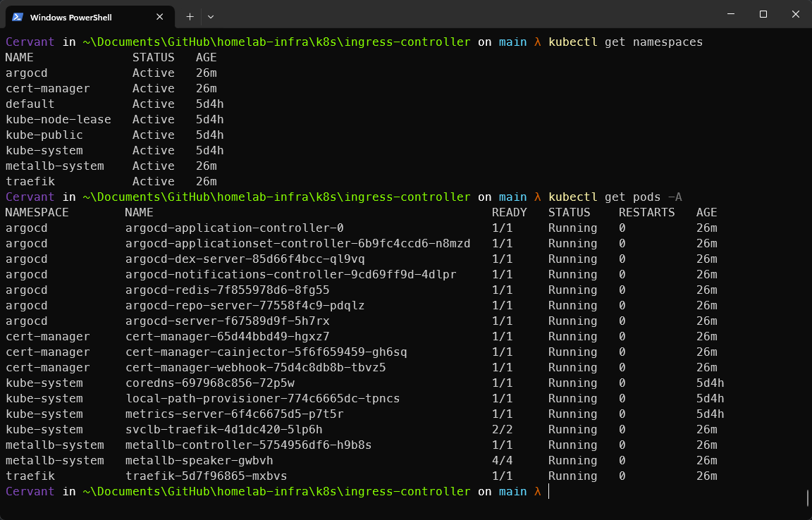Minimize the terminal window
Image resolution: width=812 pixels, height=520 pixels.
(730, 14)
